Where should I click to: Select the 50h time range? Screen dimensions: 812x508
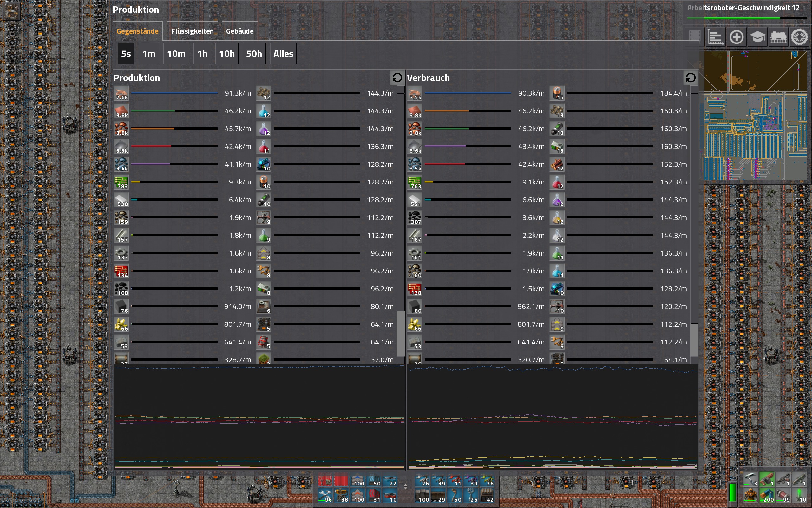pos(254,54)
